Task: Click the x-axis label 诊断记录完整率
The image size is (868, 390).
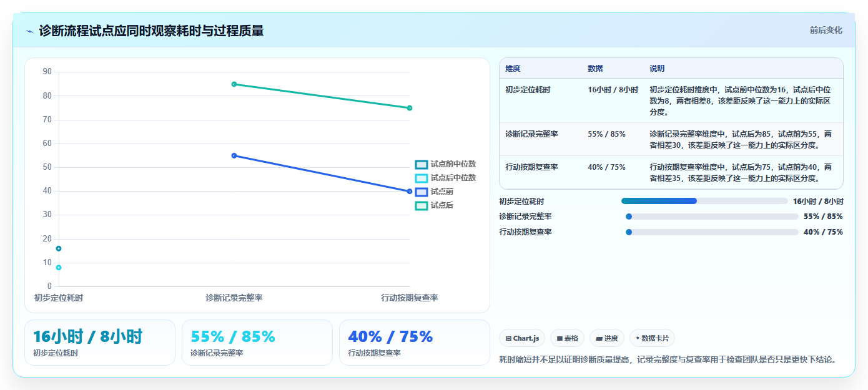Action: click(234, 298)
